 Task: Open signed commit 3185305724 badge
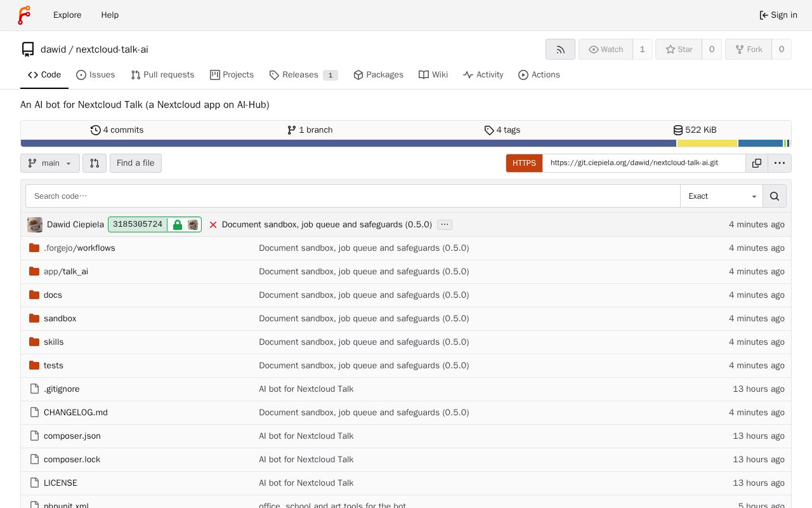tap(155, 225)
